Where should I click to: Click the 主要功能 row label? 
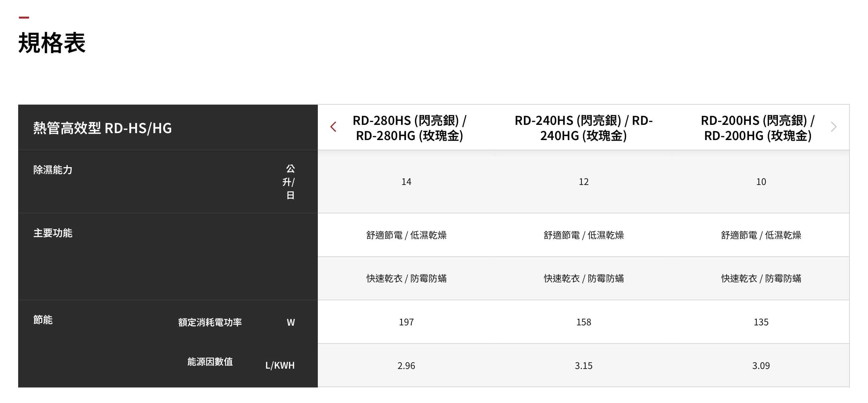pyautogui.click(x=53, y=233)
